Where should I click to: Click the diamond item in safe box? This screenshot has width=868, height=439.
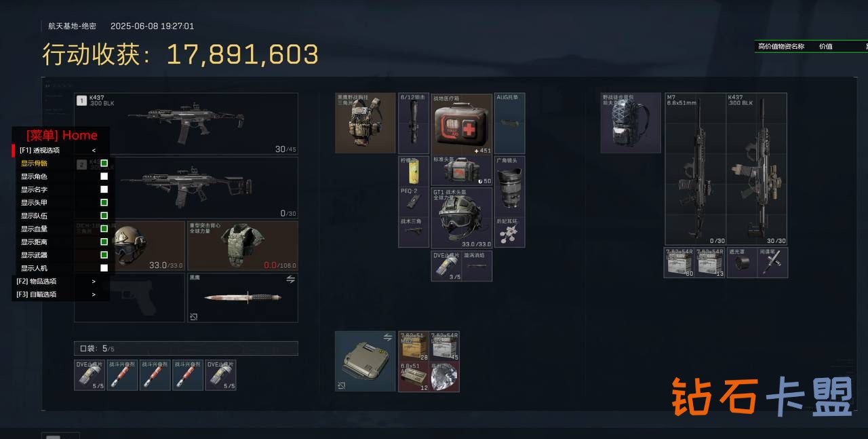(x=446, y=377)
